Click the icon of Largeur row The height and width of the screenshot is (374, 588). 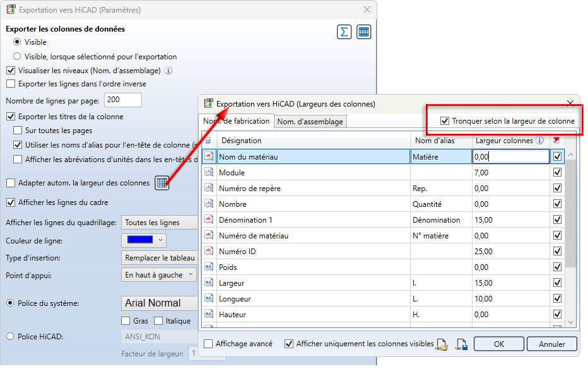coord(209,283)
